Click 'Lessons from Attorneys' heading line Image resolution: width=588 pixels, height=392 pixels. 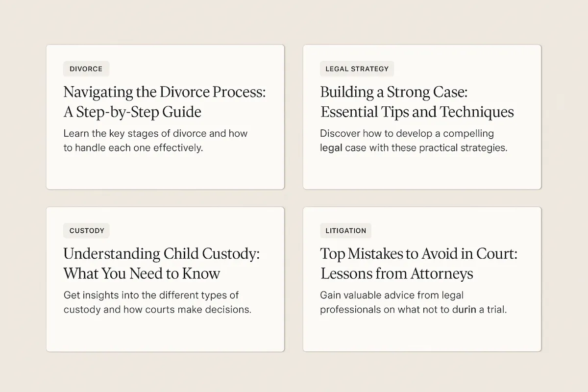coord(397,273)
